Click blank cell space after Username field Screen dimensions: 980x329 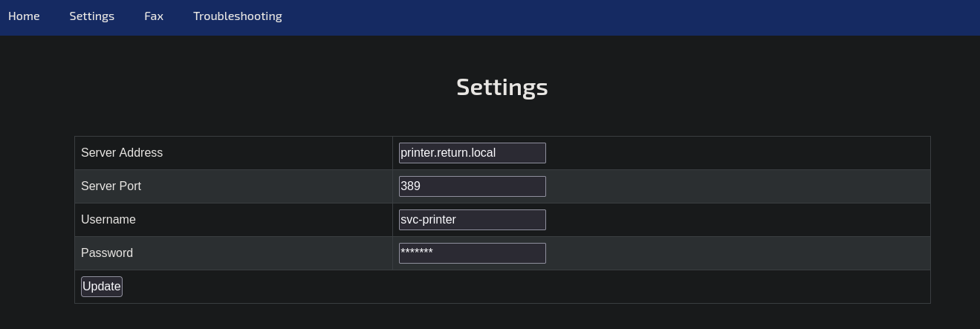click(x=738, y=220)
